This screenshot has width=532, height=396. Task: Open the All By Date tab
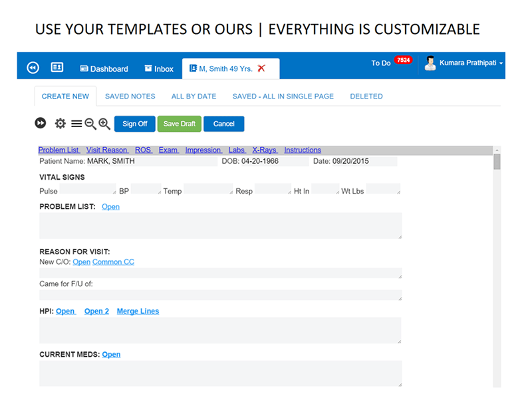point(194,97)
